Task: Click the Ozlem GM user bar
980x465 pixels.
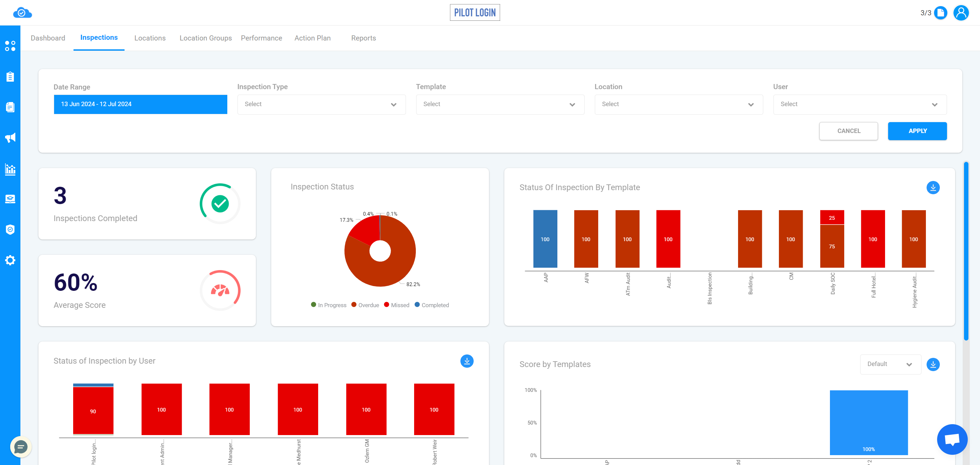Action: (366, 409)
